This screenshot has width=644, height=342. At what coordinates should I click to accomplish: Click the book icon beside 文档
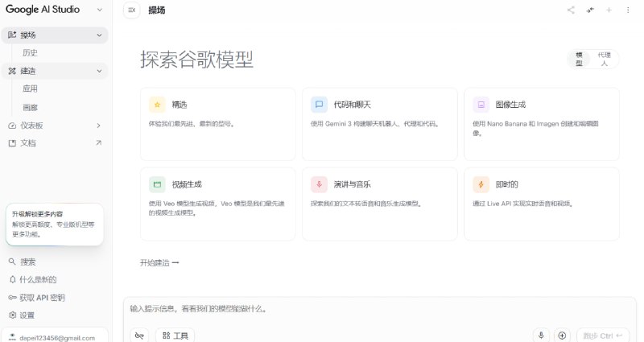[12, 143]
